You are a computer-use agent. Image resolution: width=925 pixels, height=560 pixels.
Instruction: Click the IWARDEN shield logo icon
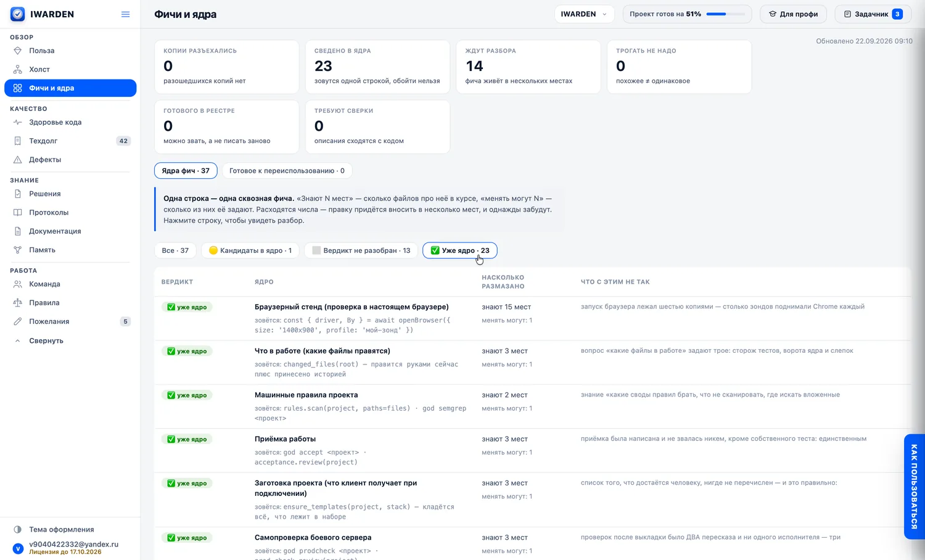(x=18, y=14)
